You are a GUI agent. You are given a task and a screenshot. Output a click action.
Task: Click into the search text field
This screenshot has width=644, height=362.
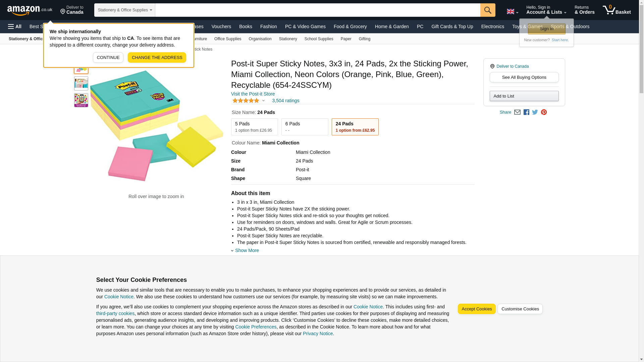317,10
